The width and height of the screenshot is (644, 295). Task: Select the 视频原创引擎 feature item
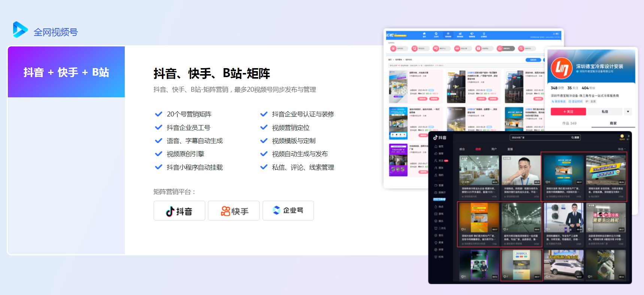click(x=179, y=154)
